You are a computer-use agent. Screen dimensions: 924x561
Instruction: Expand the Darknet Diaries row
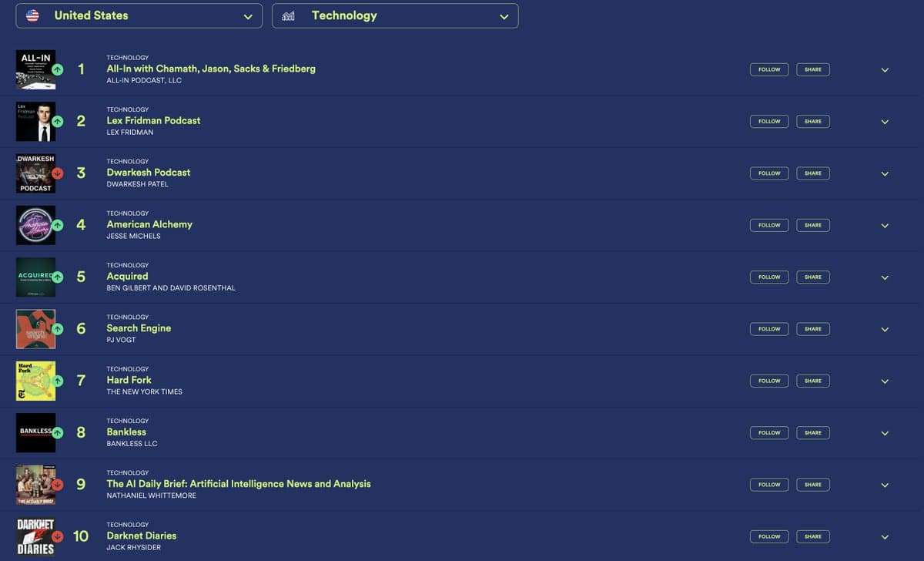click(885, 537)
